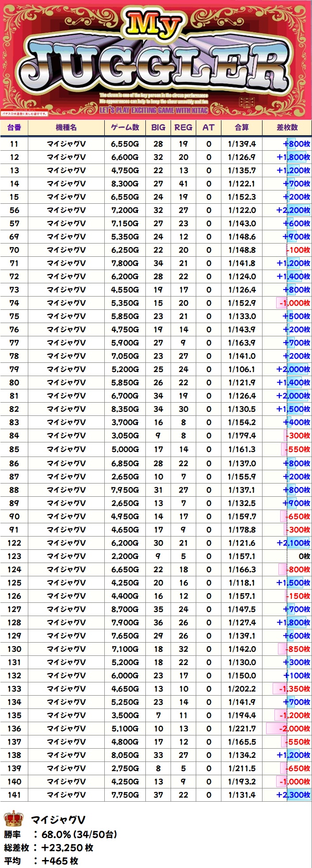Click the REG column header

coord(183,128)
